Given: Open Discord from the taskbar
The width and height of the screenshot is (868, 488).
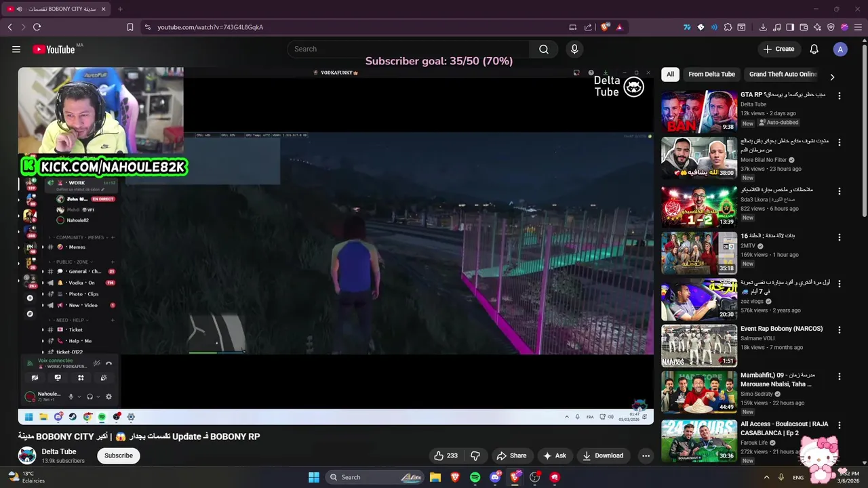Looking at the screenshot, I should click(495, 477).
